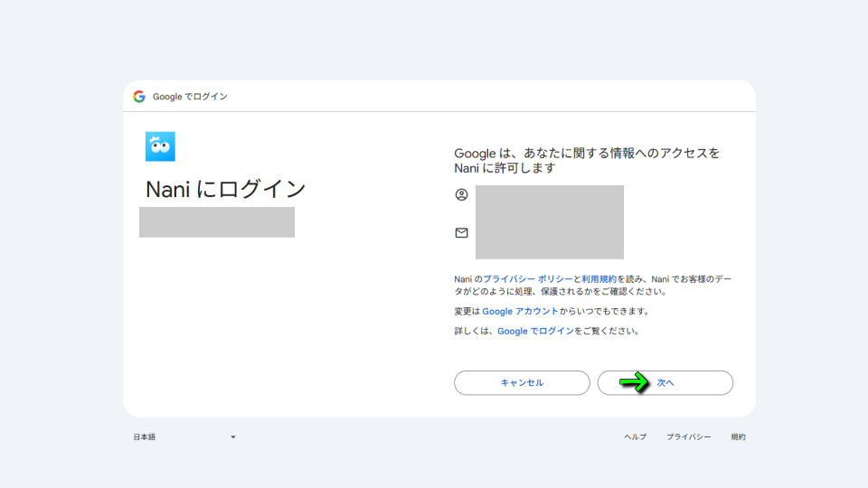Open the footer プライバシー link
Image resolution: width=868 pixels, height=488 pixels.
coord(688,437)
